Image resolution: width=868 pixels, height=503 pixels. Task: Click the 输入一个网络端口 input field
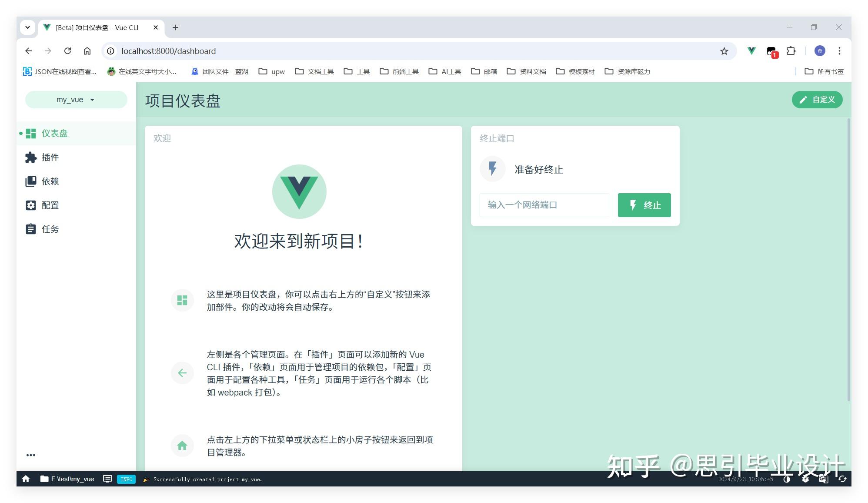pyautogui.click(x=544, y=205)
